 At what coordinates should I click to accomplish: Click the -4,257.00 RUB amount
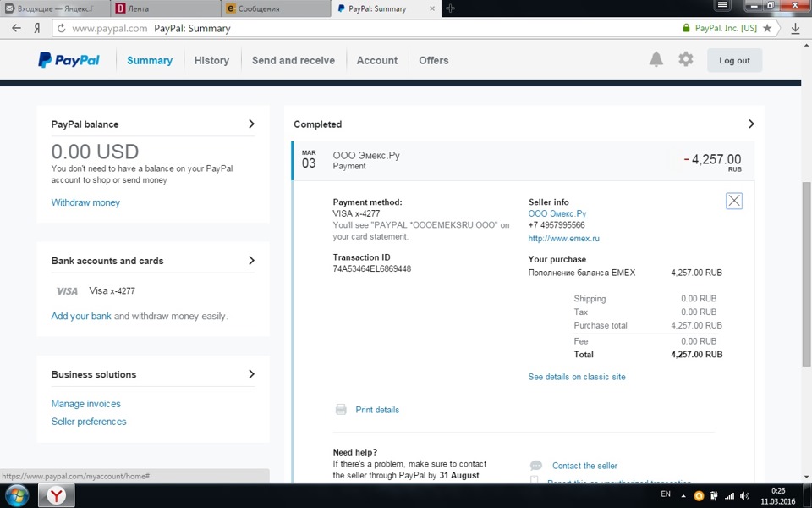pyautogui.click(x=712, y=161)
